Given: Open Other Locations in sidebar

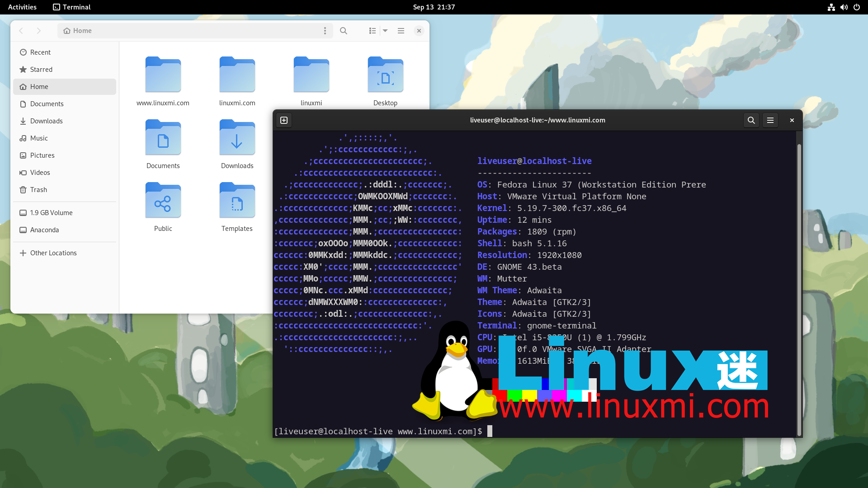Looking at the screenshot, I should [x=65, y=253].
